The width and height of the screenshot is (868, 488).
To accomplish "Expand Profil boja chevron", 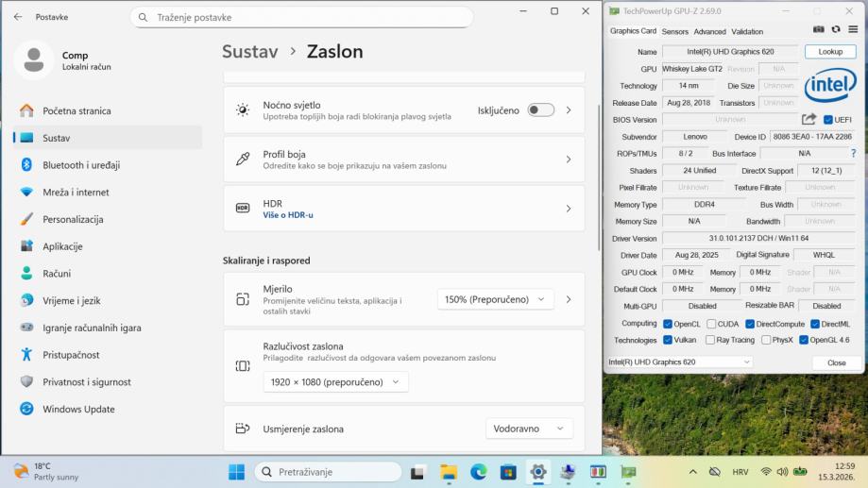I will coord(569,160).
